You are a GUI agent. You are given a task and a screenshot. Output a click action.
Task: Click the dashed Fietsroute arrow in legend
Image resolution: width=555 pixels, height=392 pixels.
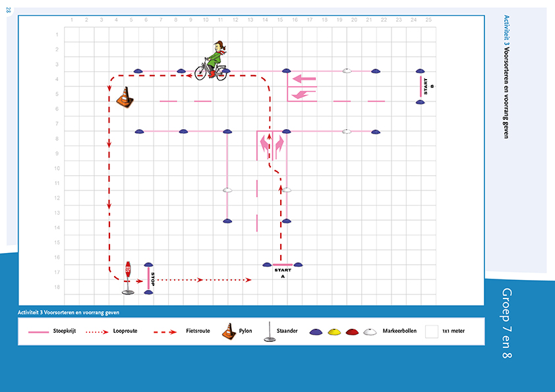(165, 332)
